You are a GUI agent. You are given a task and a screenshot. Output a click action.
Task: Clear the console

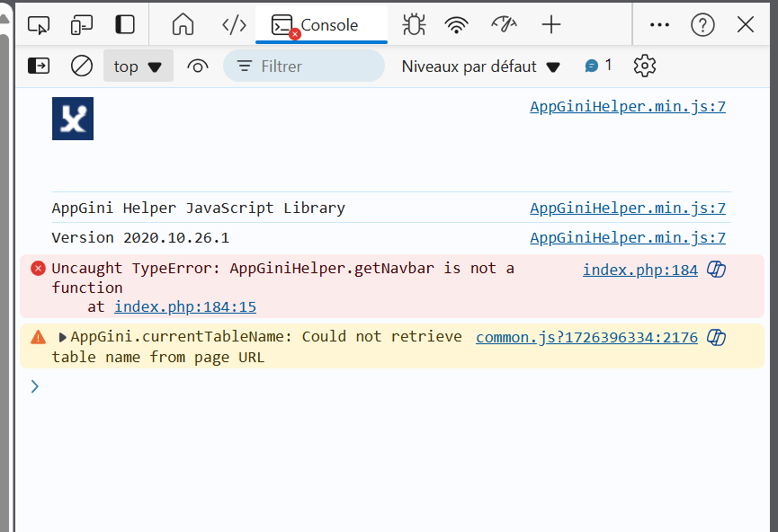click(x=82, y=66)
